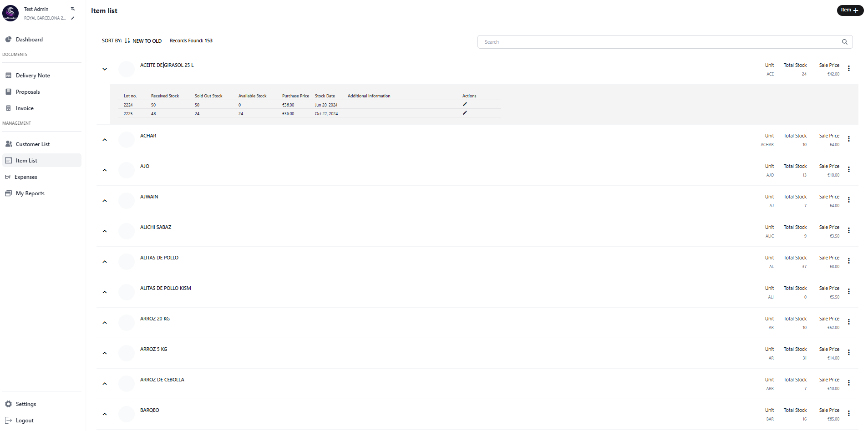Open three-dot menu for ARROZ 20 KG

848,322
